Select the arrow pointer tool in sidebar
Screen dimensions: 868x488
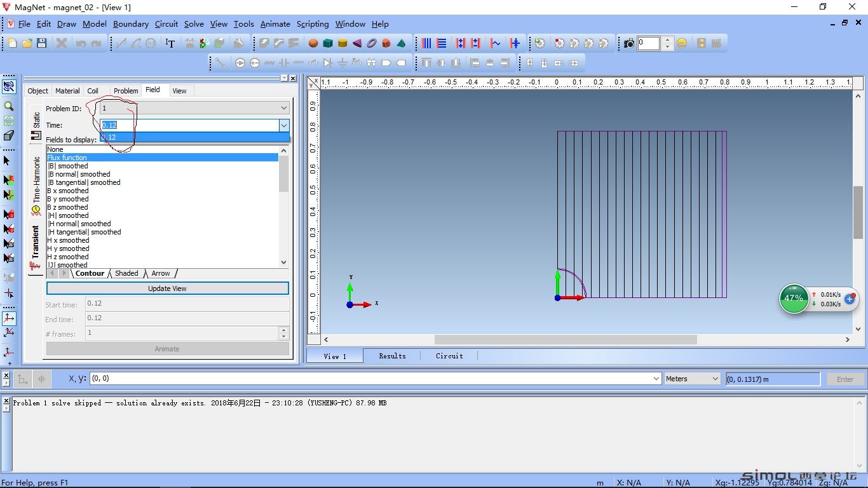coord(8,161)
